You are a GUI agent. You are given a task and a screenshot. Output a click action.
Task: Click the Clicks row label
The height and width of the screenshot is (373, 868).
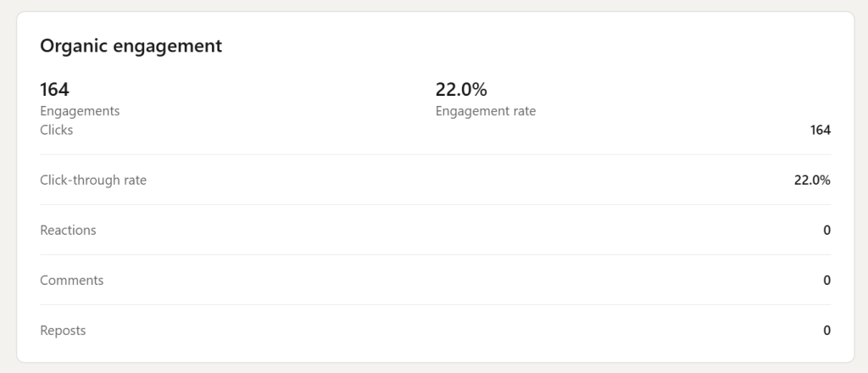pos(57,130)
